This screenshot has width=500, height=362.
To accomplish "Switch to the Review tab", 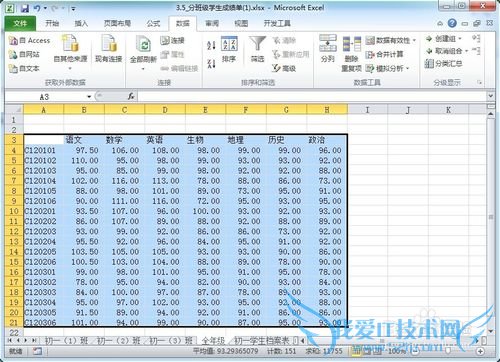I will click(x=212, y=23).
